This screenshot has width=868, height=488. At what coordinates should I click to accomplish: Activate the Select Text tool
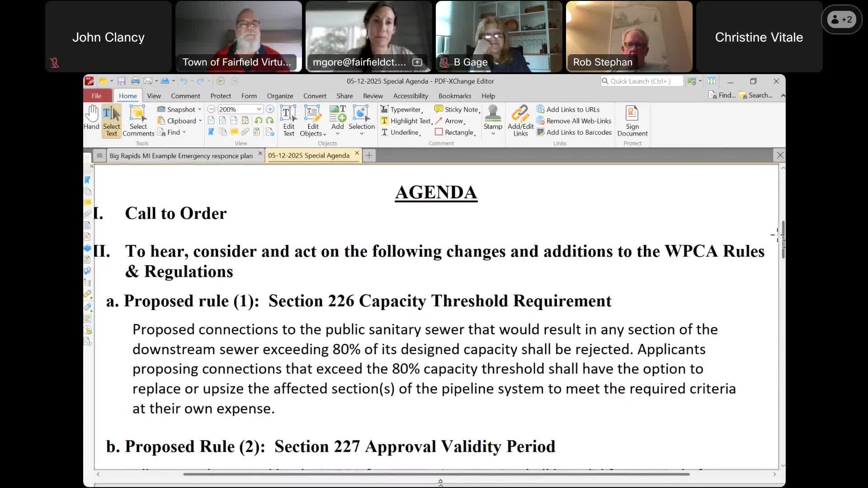pyautogui.click(x=111, y=120)
